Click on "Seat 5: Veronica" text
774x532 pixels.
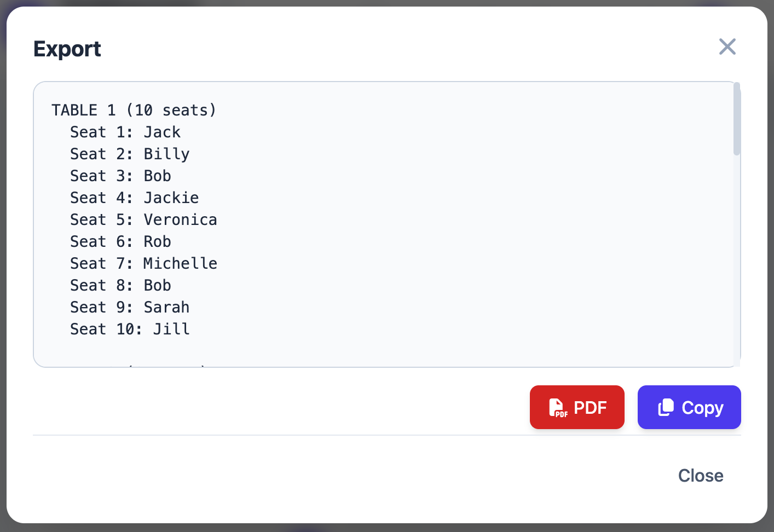[x=143, y=220]
